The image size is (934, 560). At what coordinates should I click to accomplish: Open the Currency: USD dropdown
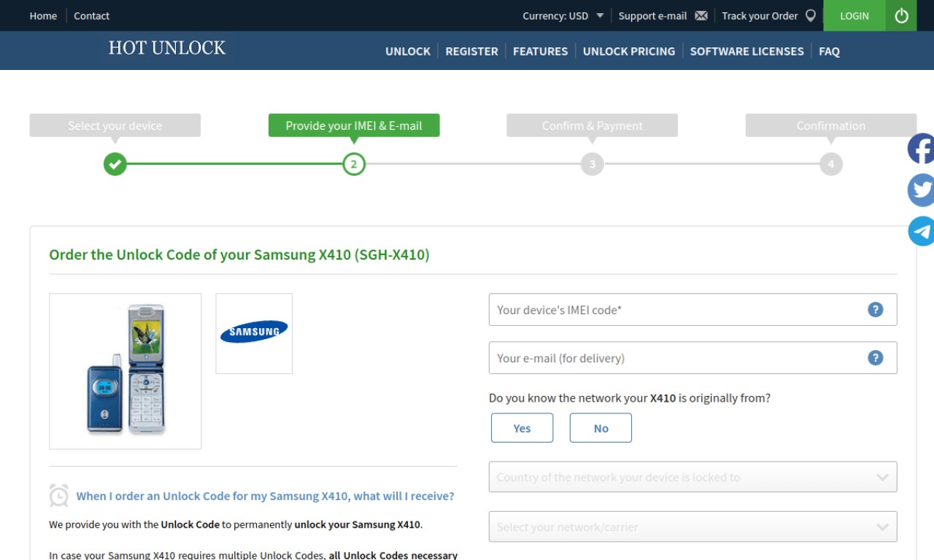(563, 15)
